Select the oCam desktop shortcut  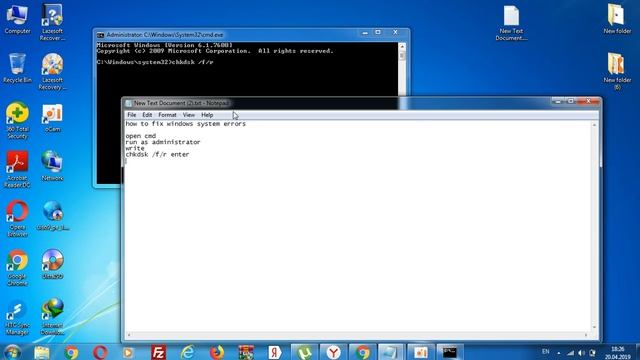pyautogui.click(x=52, y=118)
